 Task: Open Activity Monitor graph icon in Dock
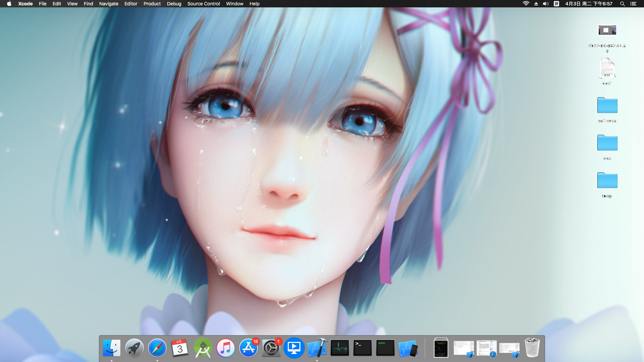[340, 348]
